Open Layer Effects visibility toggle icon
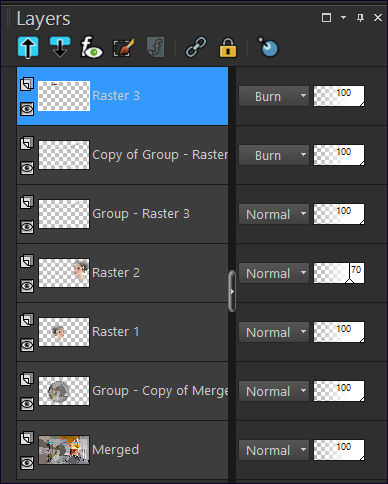Screen dimensions: 388x484 pos(92,47)
